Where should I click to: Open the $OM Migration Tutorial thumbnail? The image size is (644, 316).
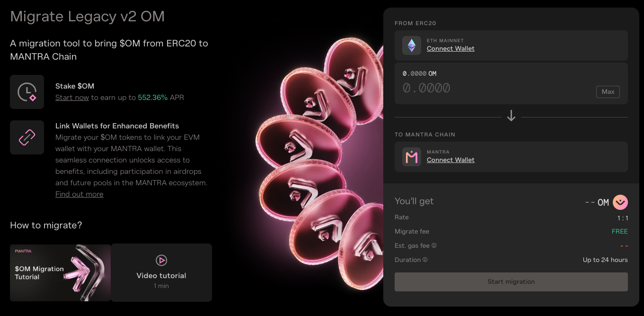click(60, 273)
